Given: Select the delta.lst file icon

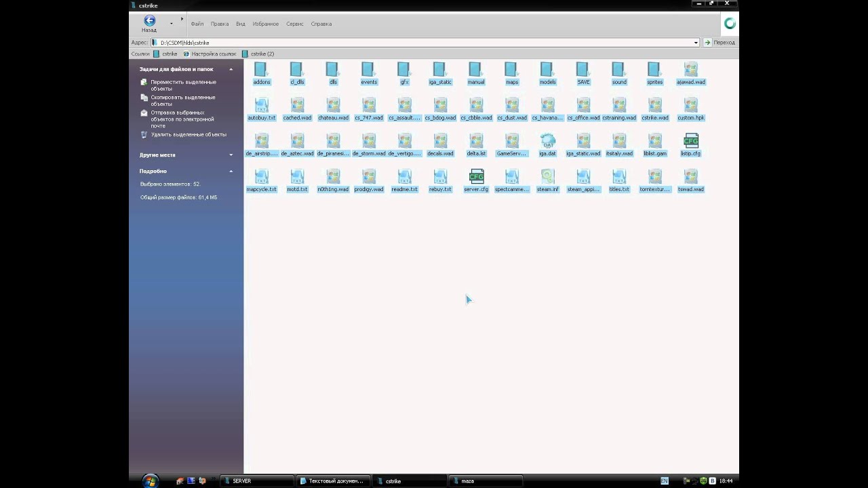Looking at the screenshot, I should click(476, 140).
